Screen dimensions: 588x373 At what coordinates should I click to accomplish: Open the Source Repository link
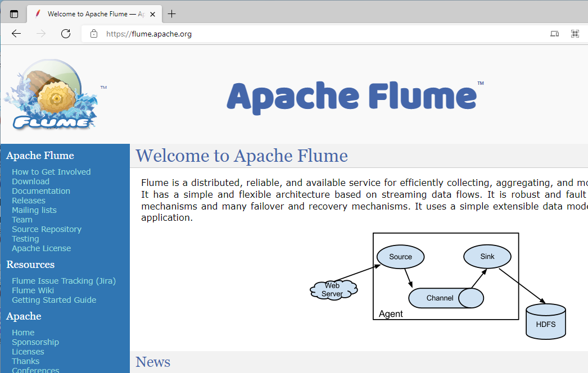(47, 229)
